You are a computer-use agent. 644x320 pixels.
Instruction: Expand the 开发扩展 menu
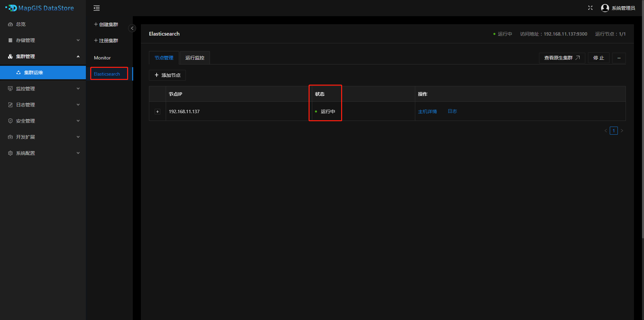pyautogui.click(x=43, y=137)
